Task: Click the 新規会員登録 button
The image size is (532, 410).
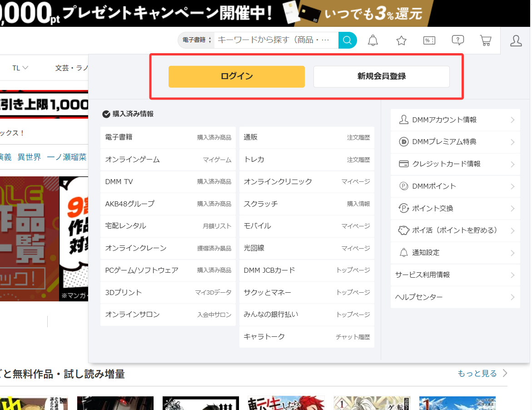Action: (381, 76)
